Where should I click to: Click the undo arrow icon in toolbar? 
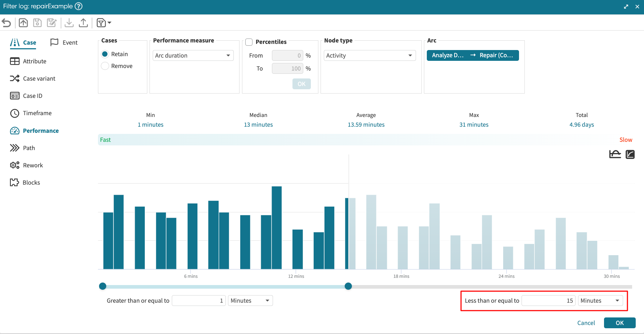(x=6, y=23)
